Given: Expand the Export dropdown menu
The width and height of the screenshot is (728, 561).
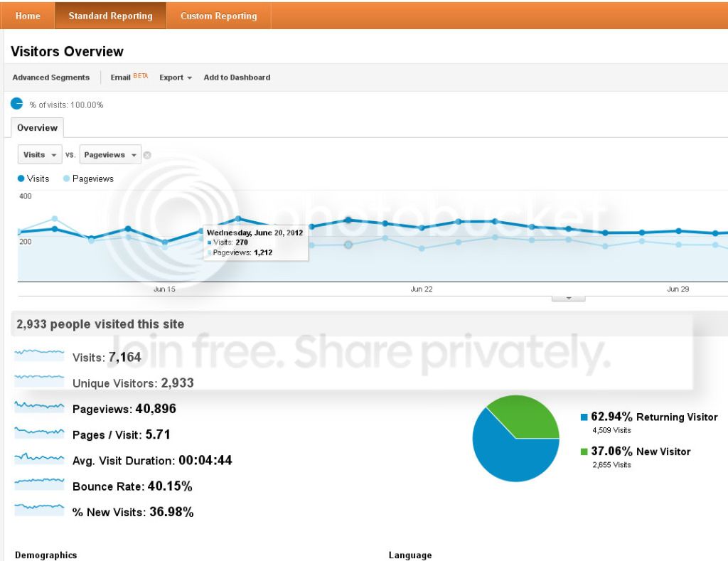Looking at the screenshot, I should pos(176,78).
